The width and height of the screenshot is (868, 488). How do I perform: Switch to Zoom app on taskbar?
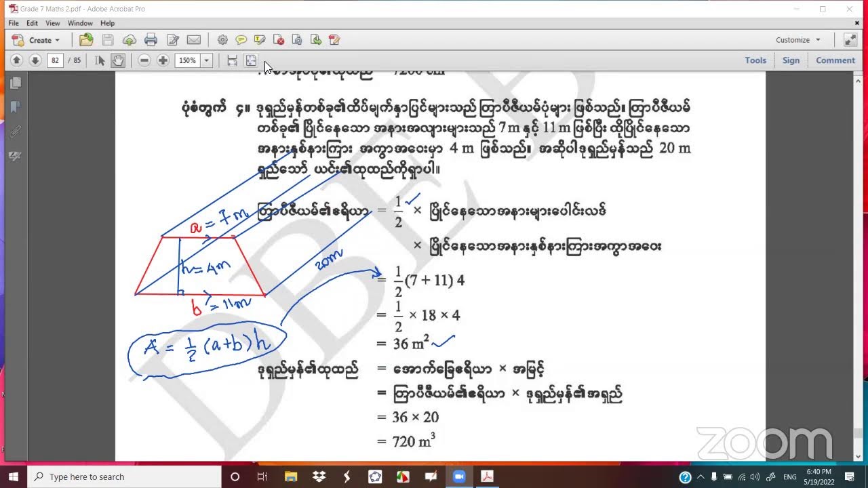(458, 476)
